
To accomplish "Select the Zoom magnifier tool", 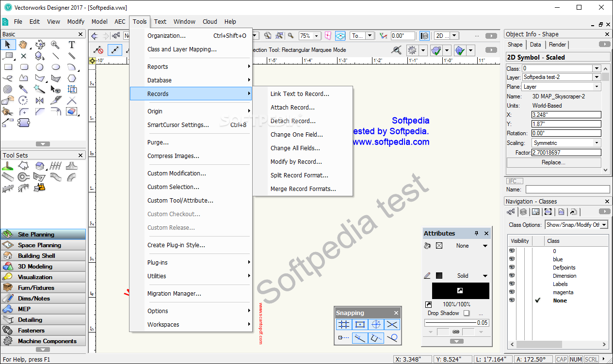I will point(56,45).
